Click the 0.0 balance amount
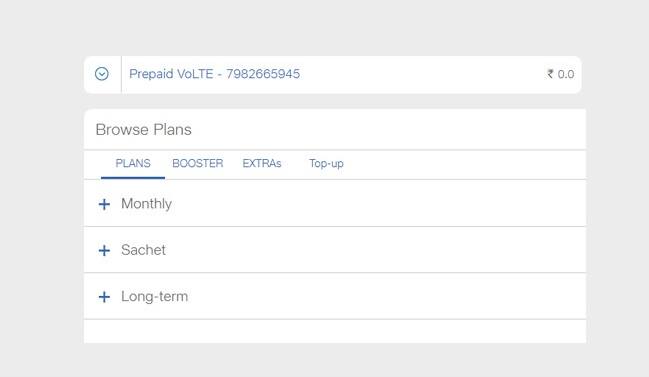The width and height of the screenshot is (649, 377). coord(566,74)
